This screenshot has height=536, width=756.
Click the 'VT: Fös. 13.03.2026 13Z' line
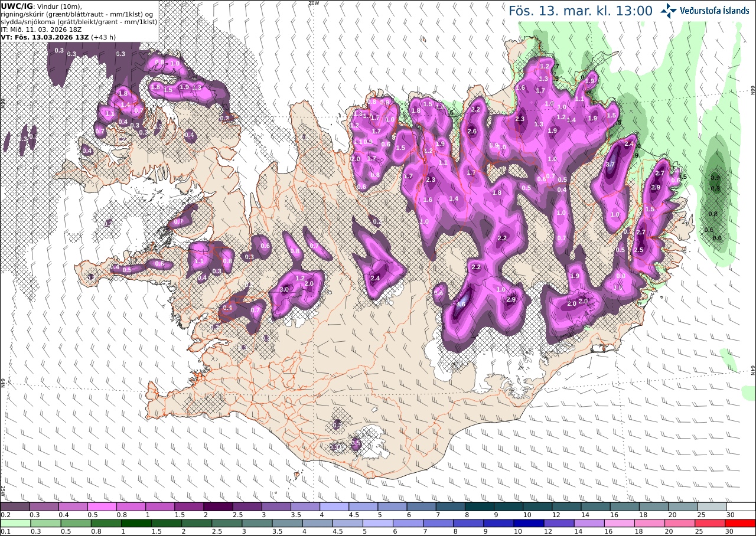tap(44, 37)
